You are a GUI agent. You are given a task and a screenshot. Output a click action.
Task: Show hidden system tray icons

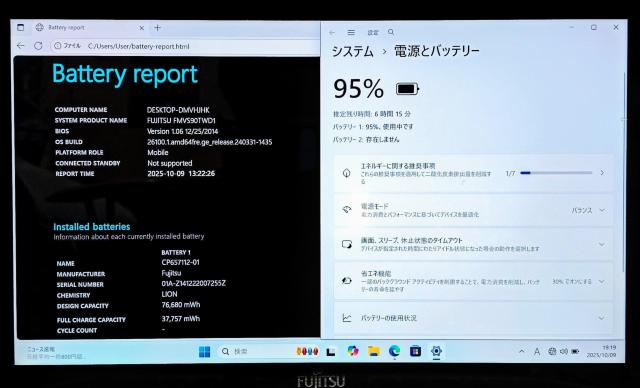(x=522, y=351)
